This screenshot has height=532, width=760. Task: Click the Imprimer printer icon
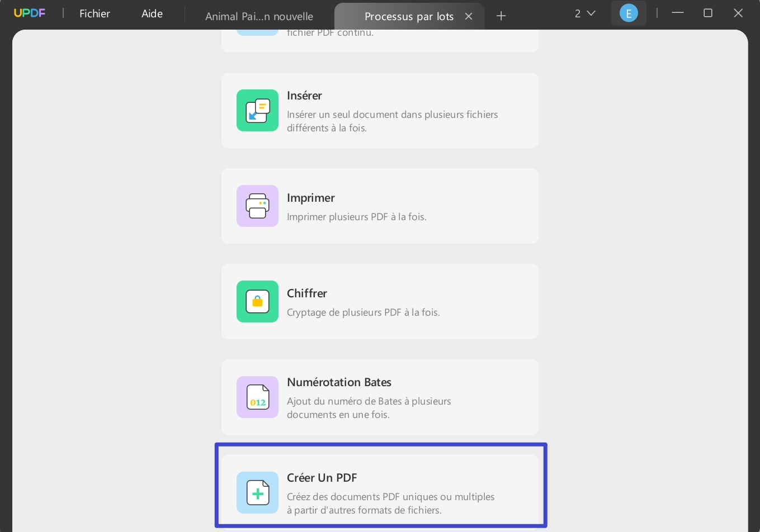(x=257, y=206)
